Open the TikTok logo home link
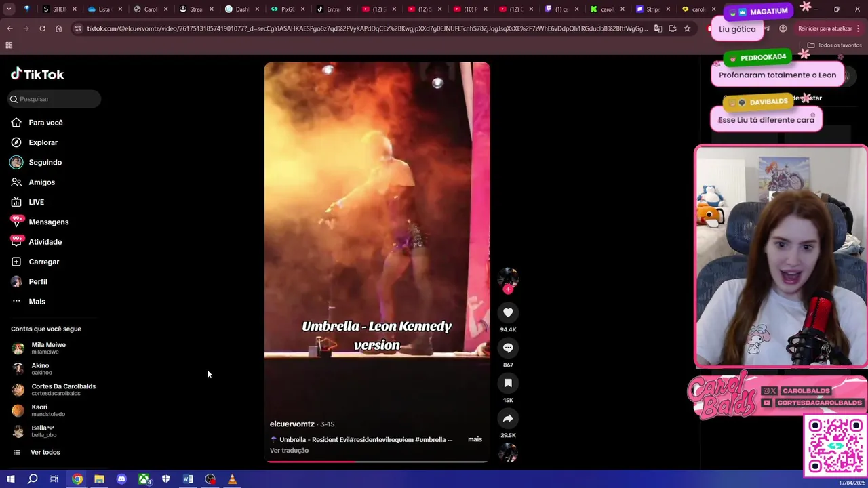The height and width of the screenshot is (488, 868). [x=37, y=74]
